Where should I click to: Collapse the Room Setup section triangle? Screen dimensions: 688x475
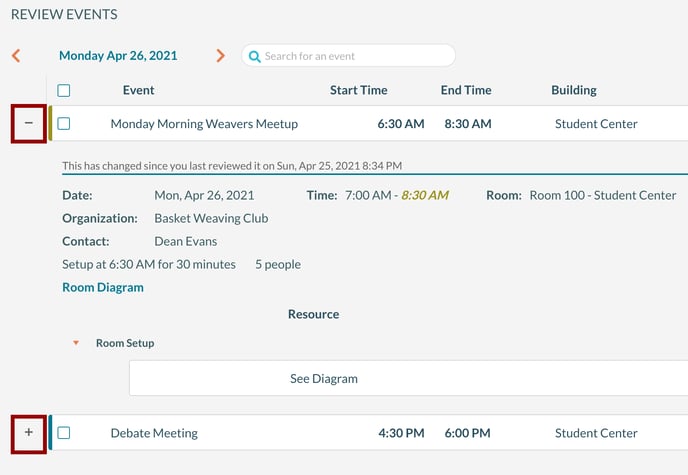coord(76,343)
